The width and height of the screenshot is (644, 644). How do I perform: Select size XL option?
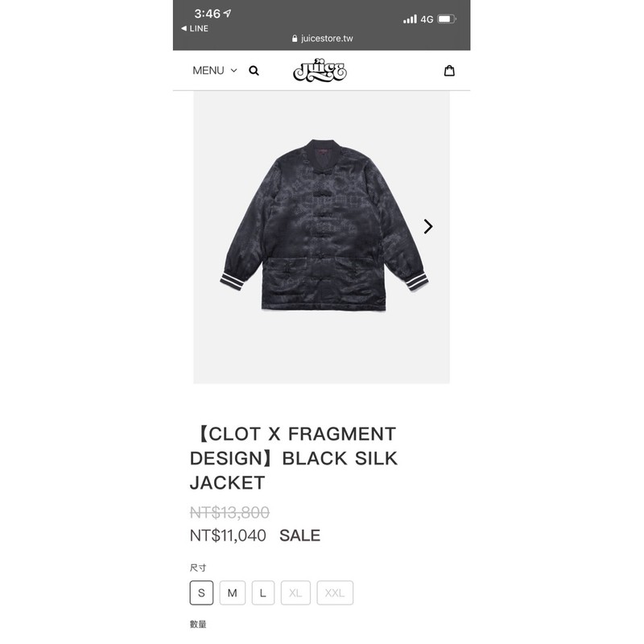point(295,592)
